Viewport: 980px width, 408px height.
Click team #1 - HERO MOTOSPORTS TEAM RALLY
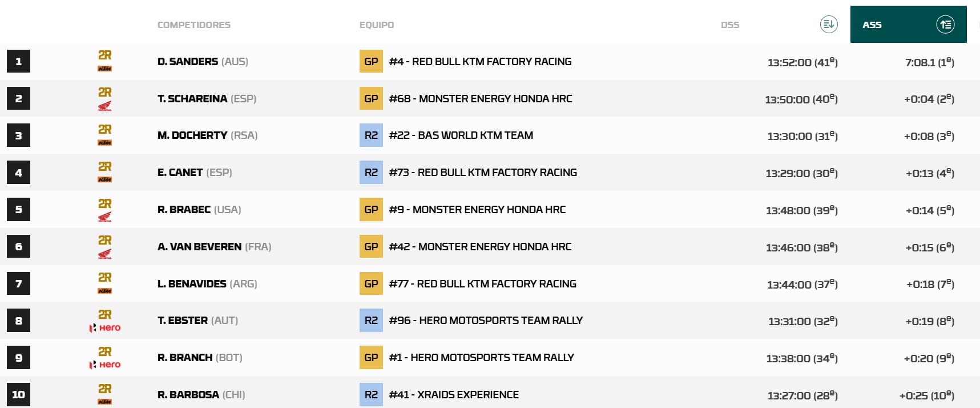[482, 358]
